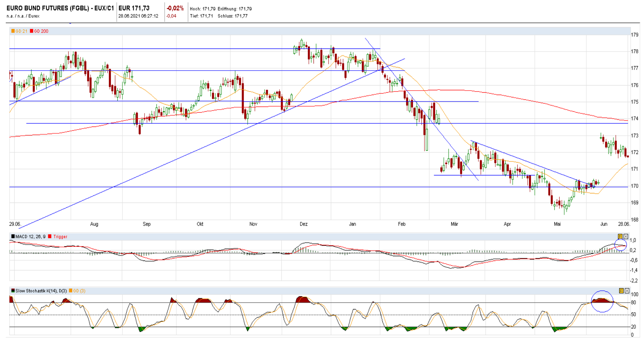The image size is (644, 342).
Task: Click the n.a. / n.a. / Eurex exchange line
Action: [x=23, y=16]
